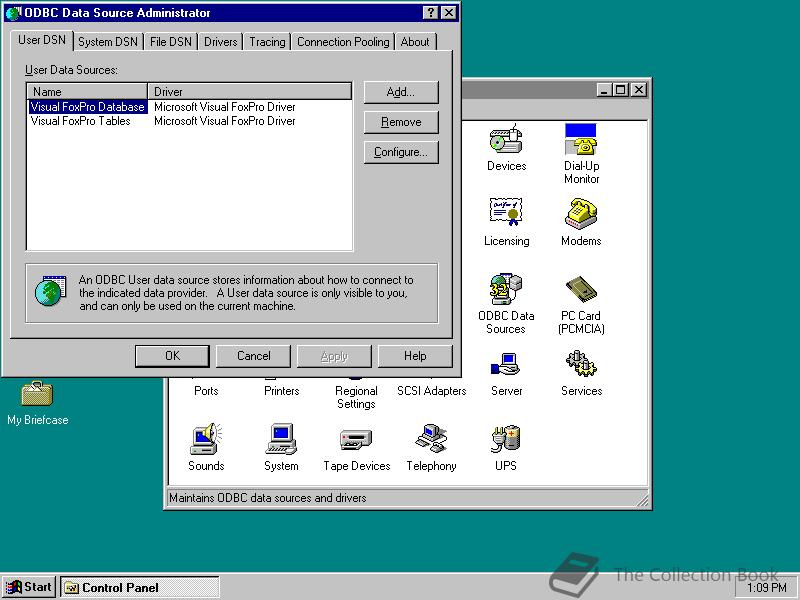Click the Add... button

(x=401, y=92)
